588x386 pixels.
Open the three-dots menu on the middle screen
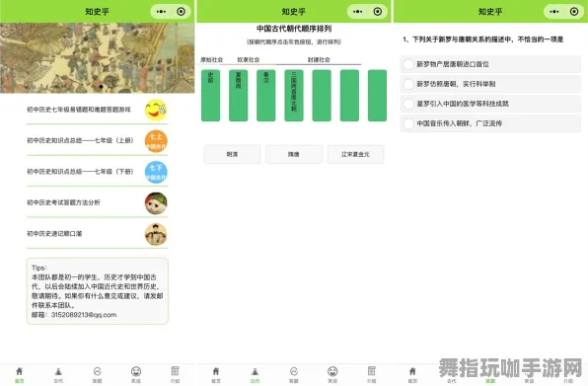tap(358, 12)
